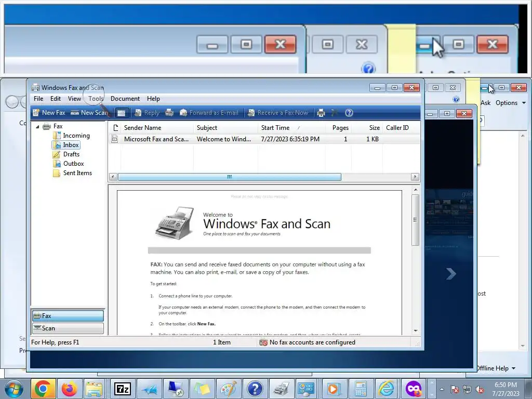The width and height of the screenshot is (532, 399).
Task: Click the fax list scroll right arrow
Action: tap(415, 177)
